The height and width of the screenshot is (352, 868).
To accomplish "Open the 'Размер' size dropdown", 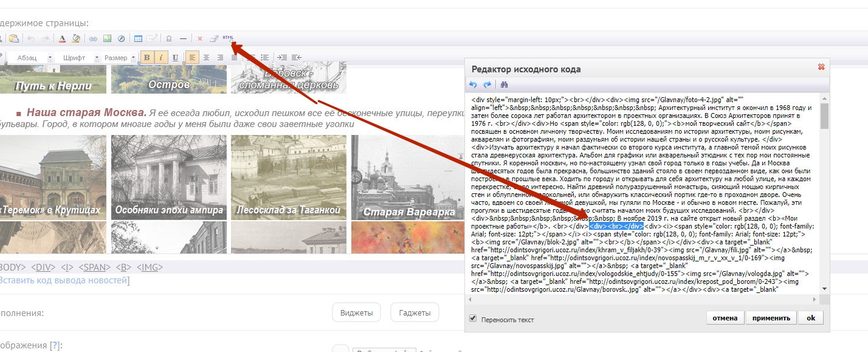I will point(120,58).
